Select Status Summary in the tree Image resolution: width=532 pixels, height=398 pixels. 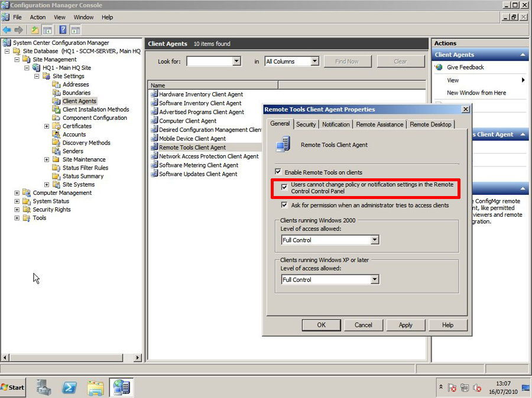(83, 176)
